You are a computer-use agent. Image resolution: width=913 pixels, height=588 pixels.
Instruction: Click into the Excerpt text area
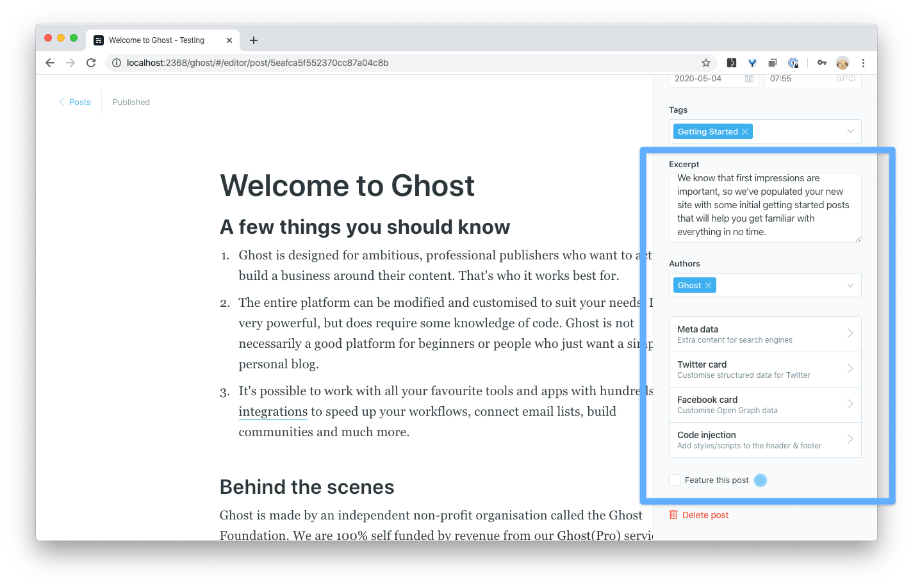(764, 207)
